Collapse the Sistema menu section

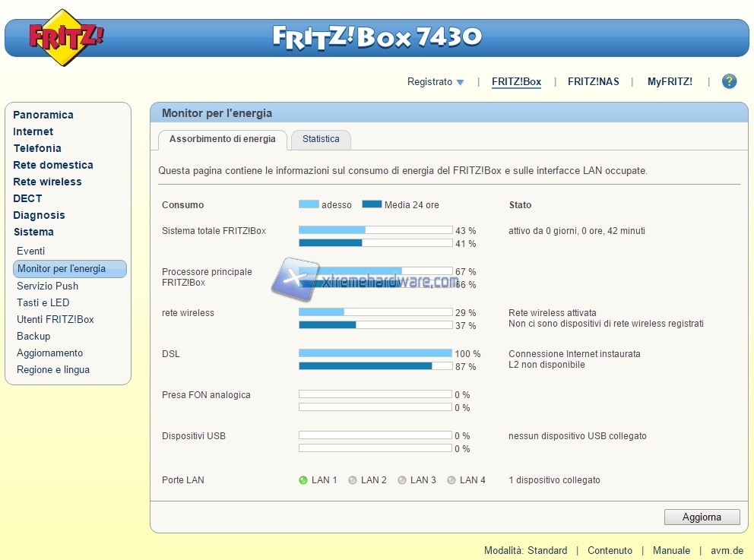33,232
